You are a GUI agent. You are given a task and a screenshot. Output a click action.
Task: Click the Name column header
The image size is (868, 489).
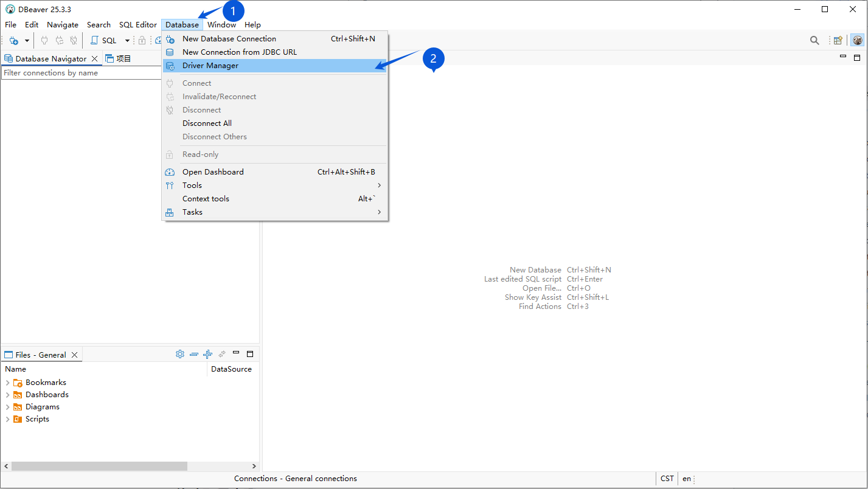pos(104,369)
